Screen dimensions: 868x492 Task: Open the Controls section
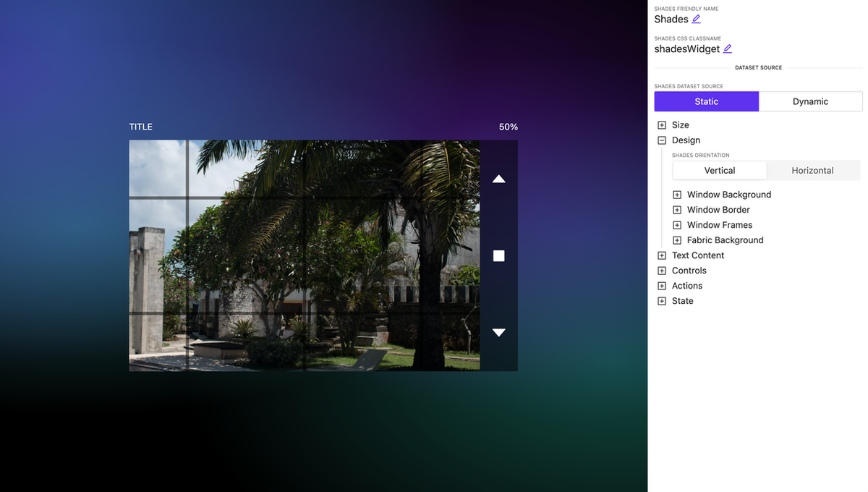tap(689, 271)
